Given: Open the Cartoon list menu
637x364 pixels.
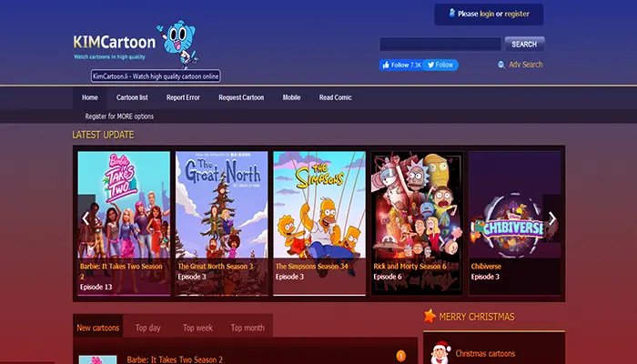Looking at the screenshot, I should [x=132, y=97].
